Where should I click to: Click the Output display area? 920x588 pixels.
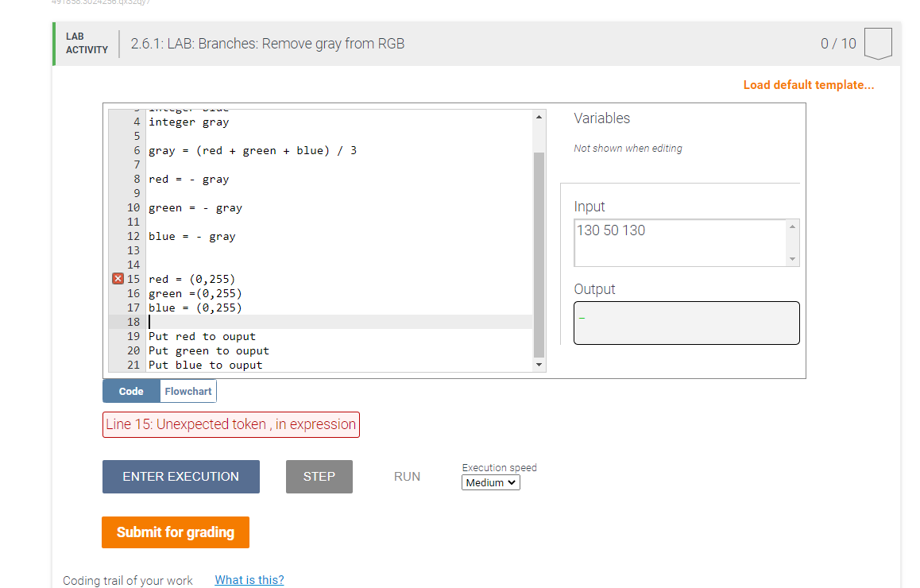point(686,323)
